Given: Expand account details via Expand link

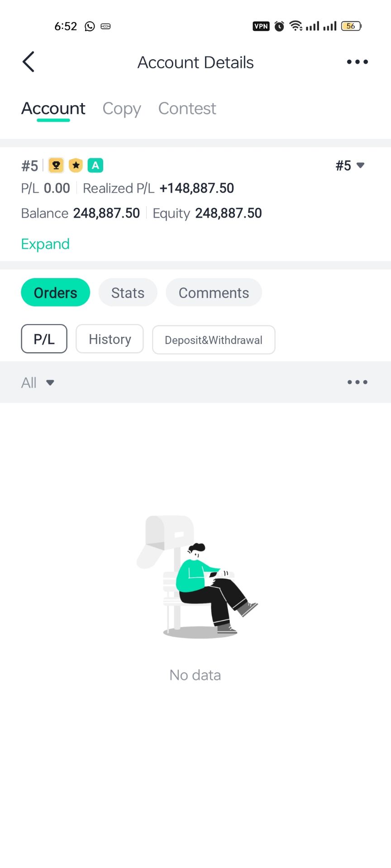Looking at the screenshot, I should point(45,244).
